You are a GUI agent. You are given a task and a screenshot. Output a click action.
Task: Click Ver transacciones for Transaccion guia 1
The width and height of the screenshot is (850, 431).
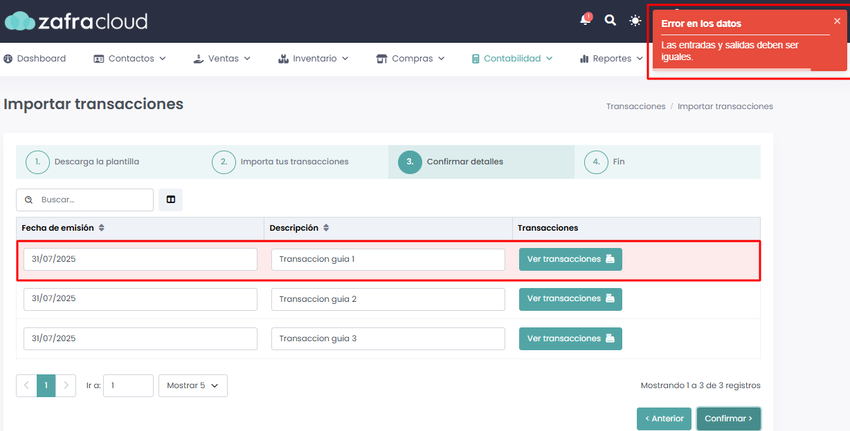pyautogui.click(x=570, y=259)
